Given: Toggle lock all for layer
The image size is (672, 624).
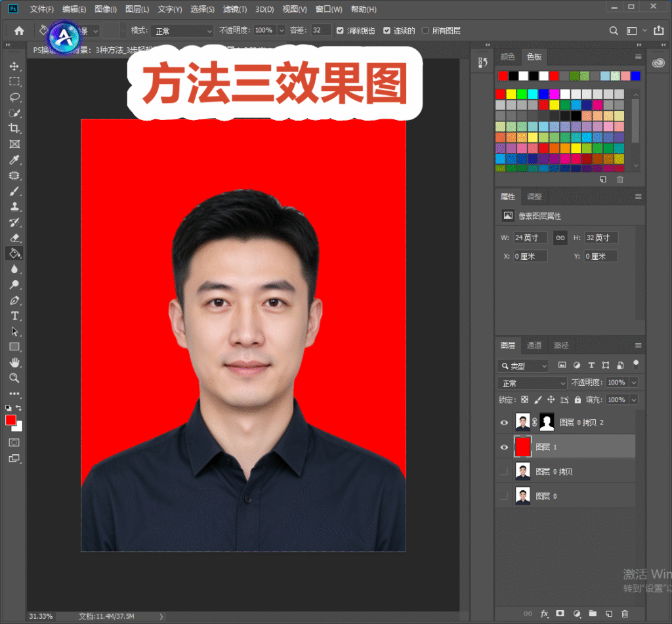Looking at the screenshot, I should 577,400.
